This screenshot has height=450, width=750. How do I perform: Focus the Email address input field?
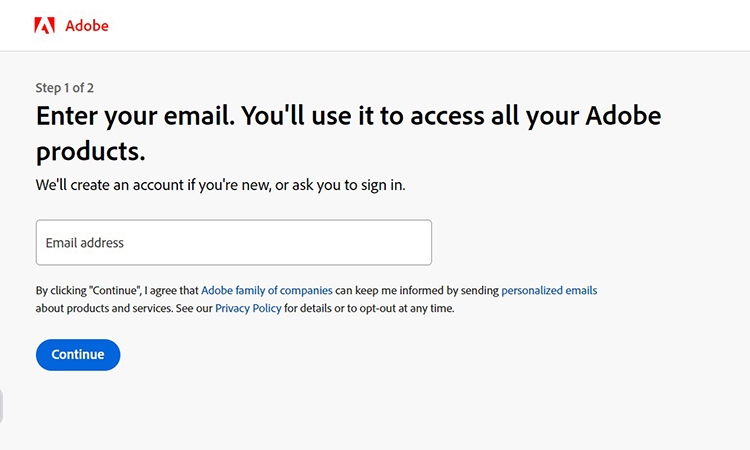233,243
